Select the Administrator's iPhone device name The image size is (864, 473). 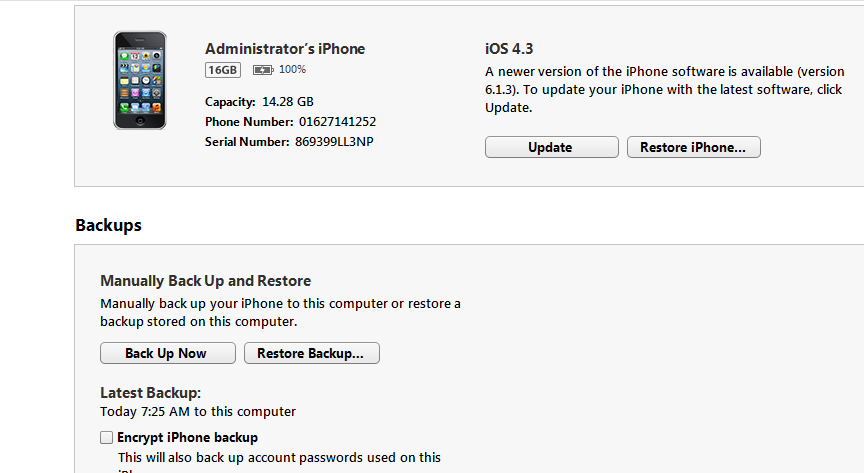point(285,49)
